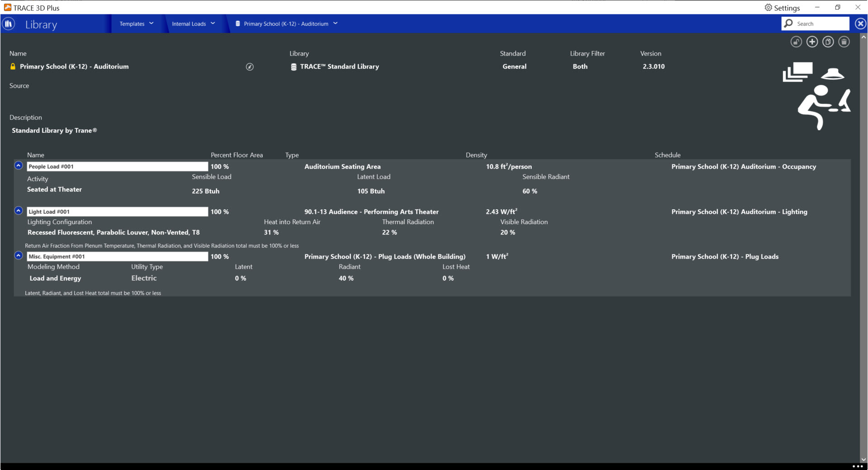Select the Library header tab

[x=41, y=24]
